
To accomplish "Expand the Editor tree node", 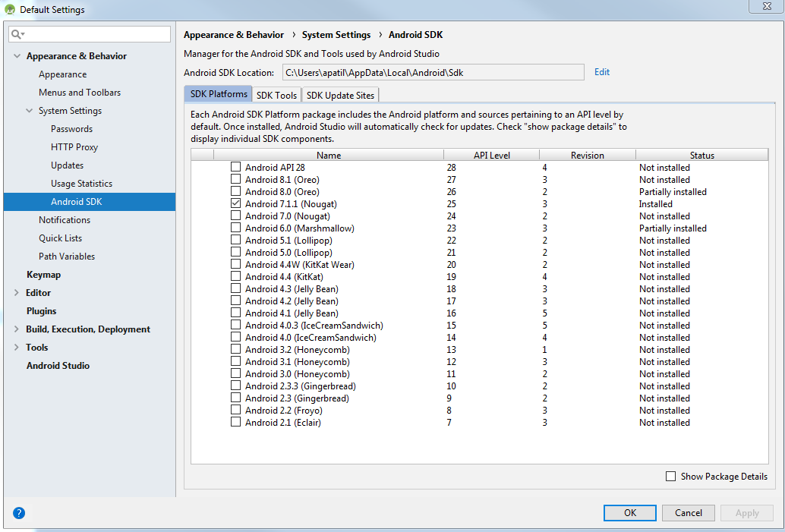I will pyautogui.click(x=17, y=293).
